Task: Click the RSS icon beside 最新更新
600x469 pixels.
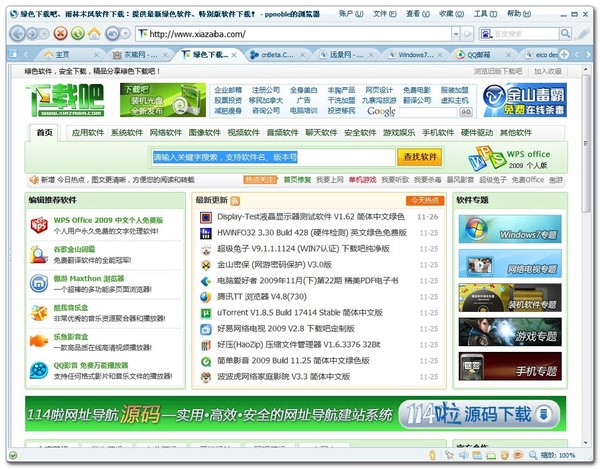Action: [x=235, y=200]
